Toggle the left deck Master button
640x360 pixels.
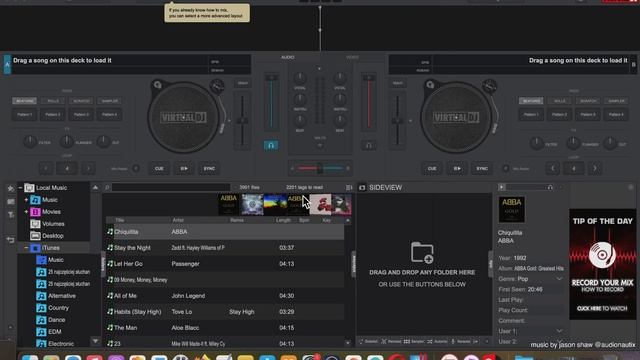coord(242,83)
